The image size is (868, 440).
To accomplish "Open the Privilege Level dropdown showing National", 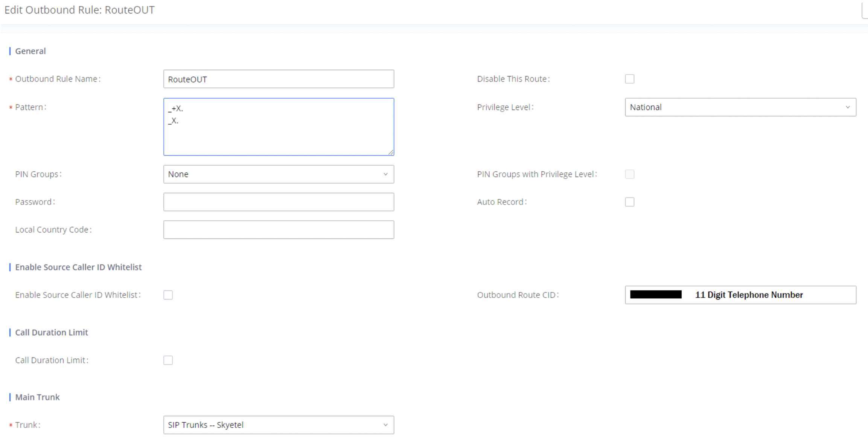I will pyautogui.click(x=740, y=107).
